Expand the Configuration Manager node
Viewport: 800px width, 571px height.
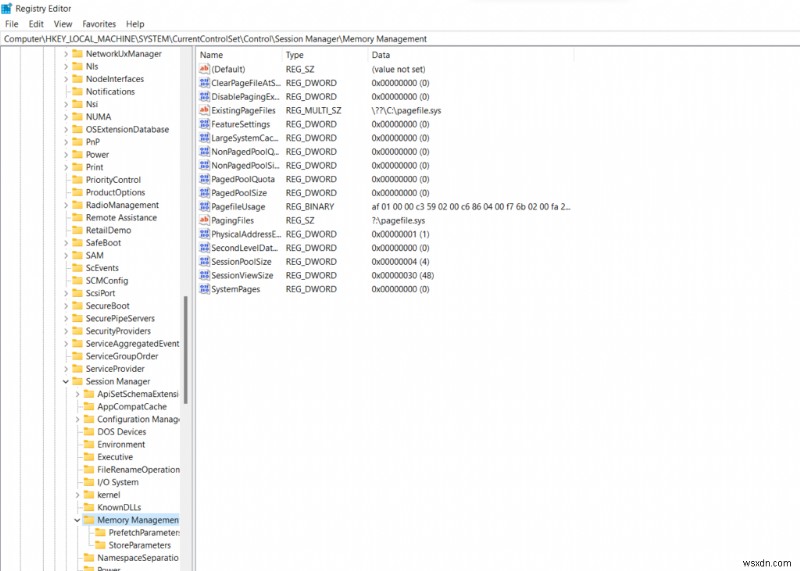point(77,419)
